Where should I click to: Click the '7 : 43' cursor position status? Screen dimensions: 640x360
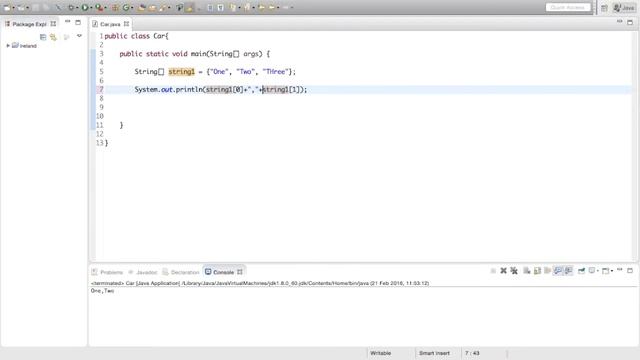(472, 353)
